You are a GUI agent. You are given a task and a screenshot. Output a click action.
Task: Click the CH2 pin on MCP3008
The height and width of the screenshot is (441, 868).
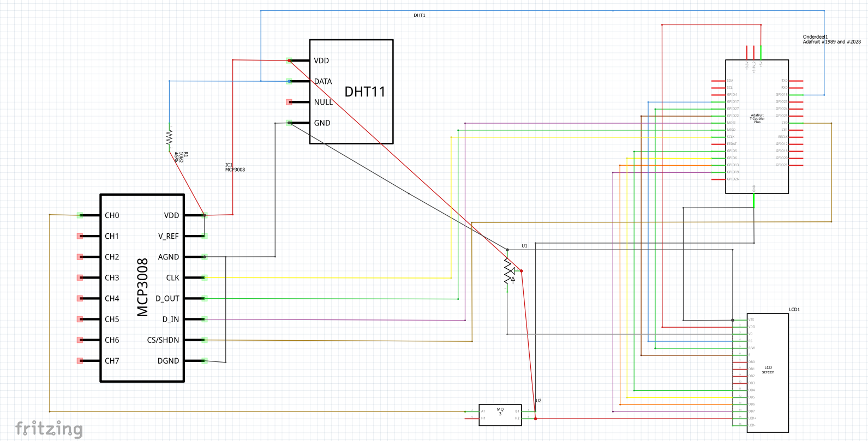112,257
